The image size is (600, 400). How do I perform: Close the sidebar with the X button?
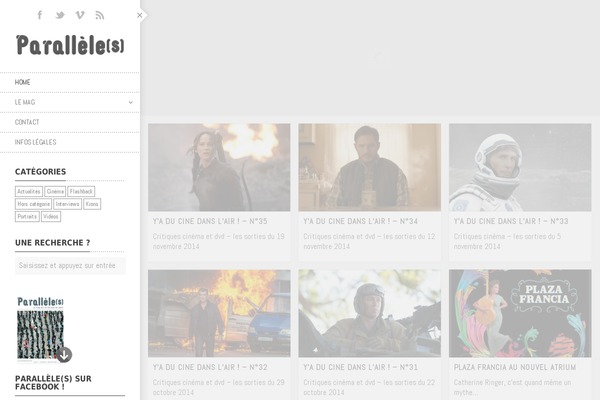[140, 15]
